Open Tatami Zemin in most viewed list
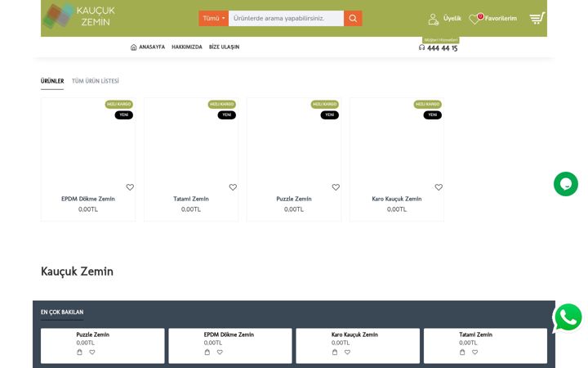Screen dimensions: 588x368 pos(475,334)
